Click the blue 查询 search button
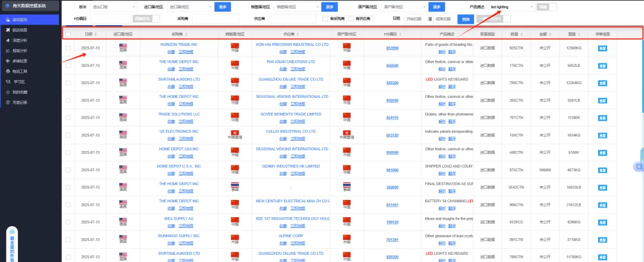Viewport: 644px width, 262px height. click(465, 19)
